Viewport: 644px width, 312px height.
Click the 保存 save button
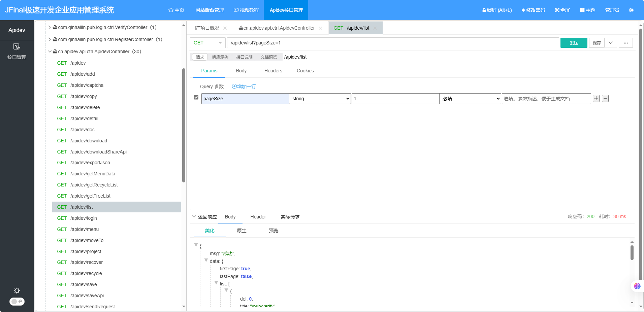(x=596, y=43)
